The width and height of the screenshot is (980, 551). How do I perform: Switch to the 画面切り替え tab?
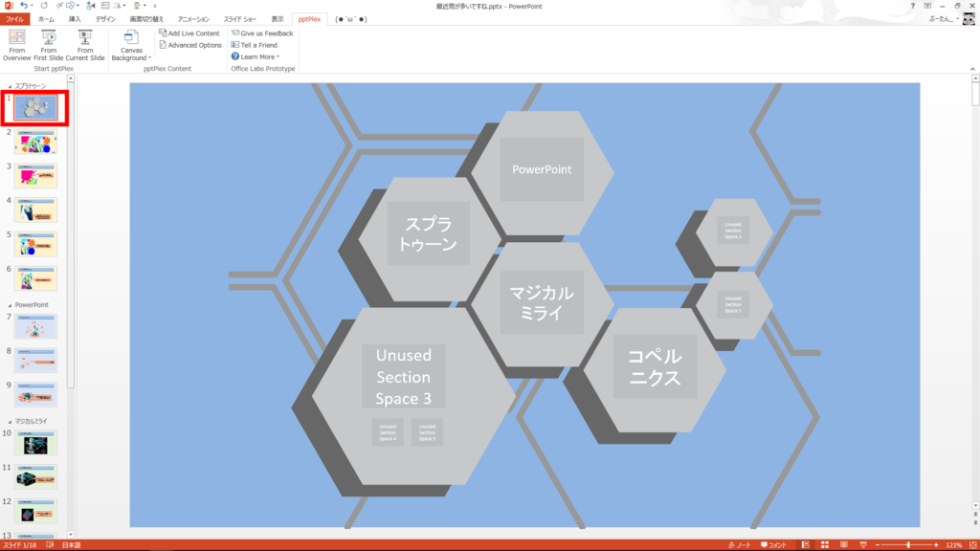click(x=146, y=19)
